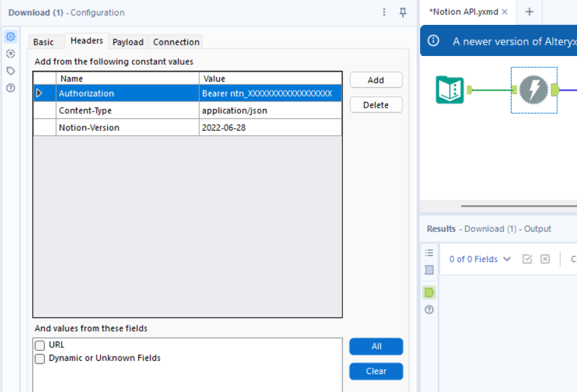Open the Navigation icon in configuration sidebar

point(11,54)
